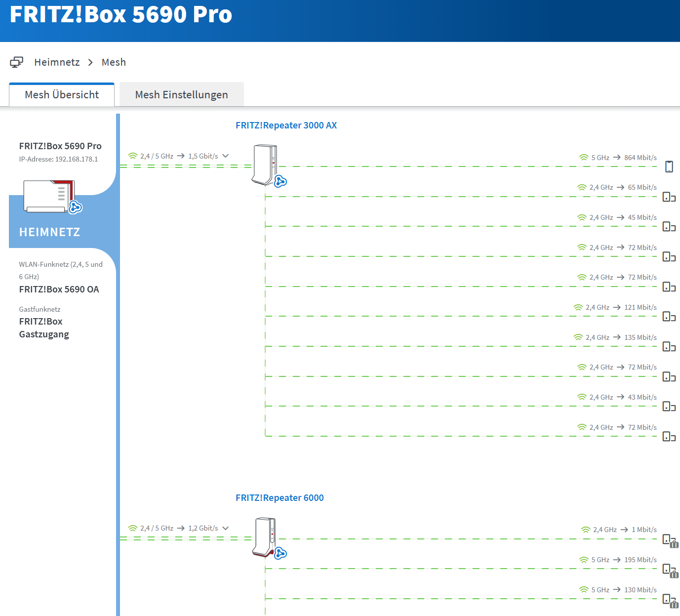Click the 135 Mbit/s speed value
The width and height of the screenshot is (680, 616).
tap(640, 337)
